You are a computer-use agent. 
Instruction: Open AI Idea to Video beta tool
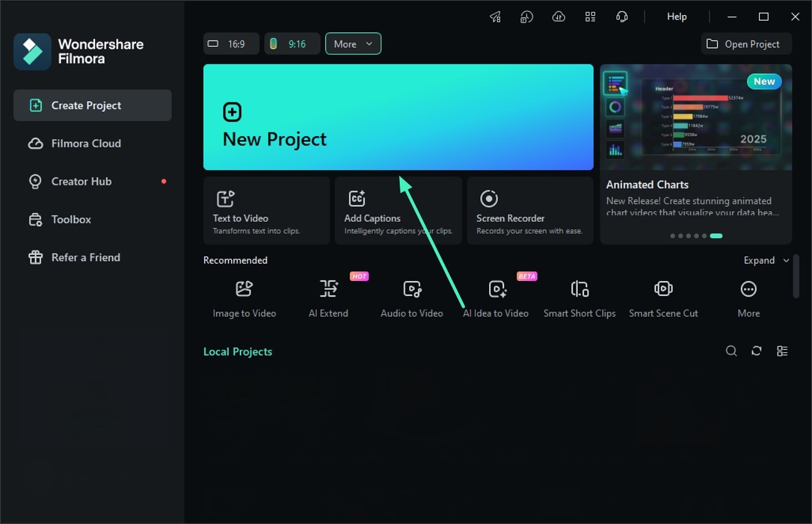point(495,297)
